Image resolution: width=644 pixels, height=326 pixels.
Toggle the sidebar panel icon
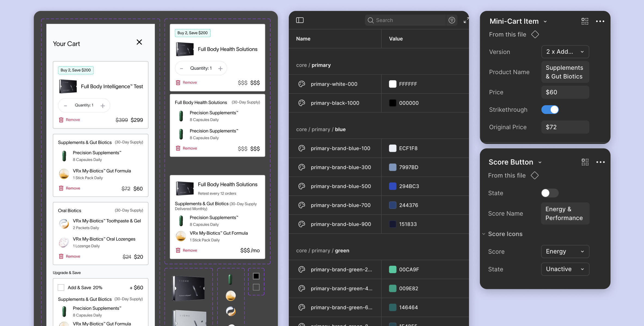(300, 20)
